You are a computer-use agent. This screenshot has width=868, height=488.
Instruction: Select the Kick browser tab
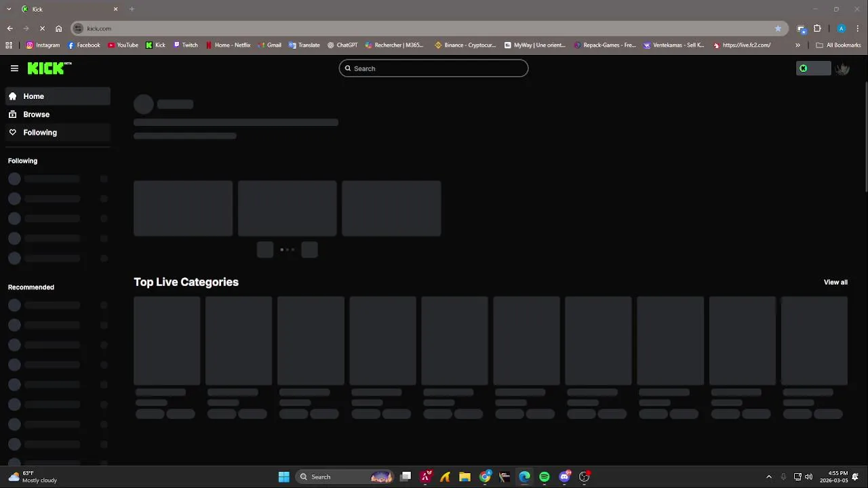tap(70, 9)
